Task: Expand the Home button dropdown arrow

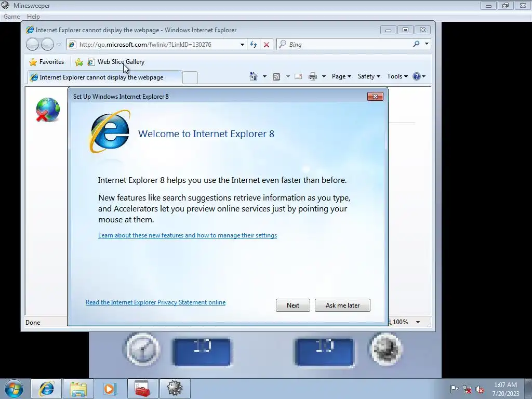Action: (264, 76)
